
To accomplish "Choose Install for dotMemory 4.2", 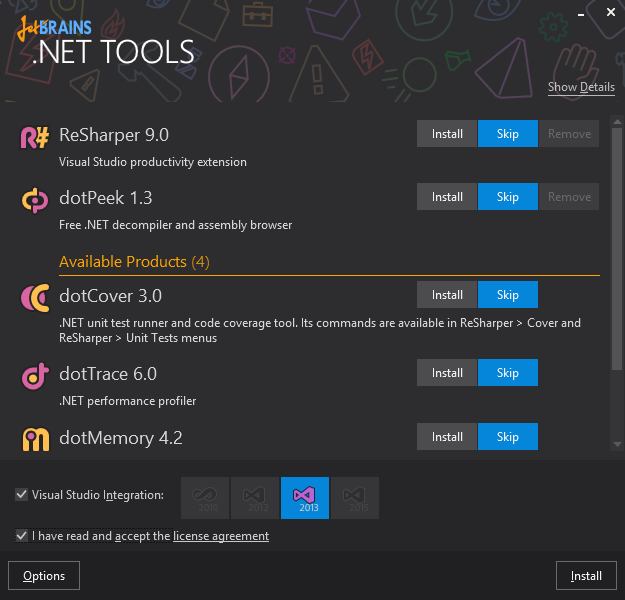I will click(447, 437).
